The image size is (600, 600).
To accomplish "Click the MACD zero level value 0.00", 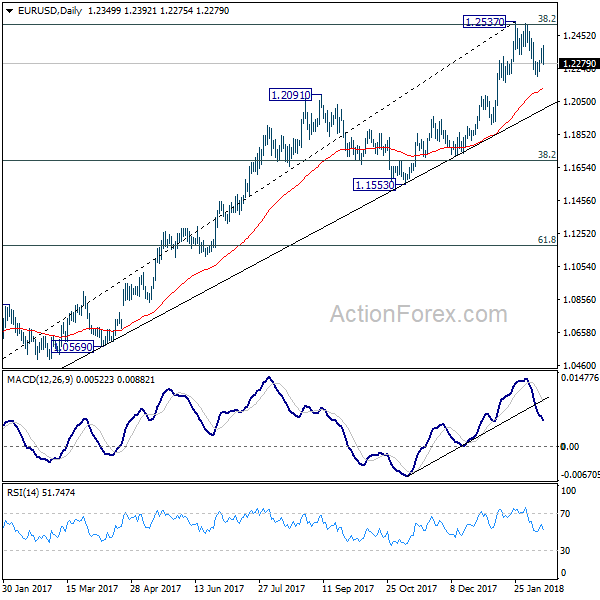I will 569,447.
